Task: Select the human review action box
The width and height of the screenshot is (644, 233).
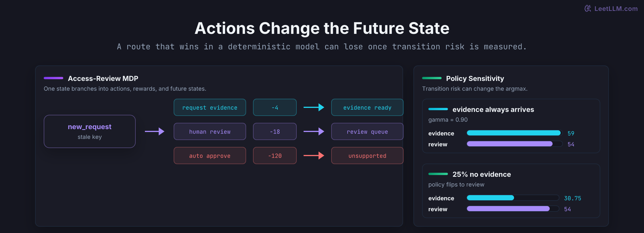Action: coord(210,131)
